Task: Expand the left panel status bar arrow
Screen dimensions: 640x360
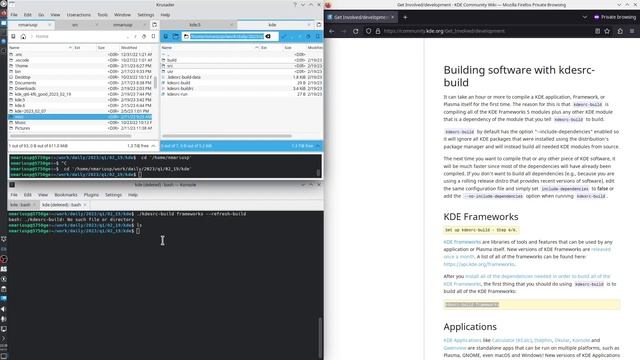Action: 153,146
